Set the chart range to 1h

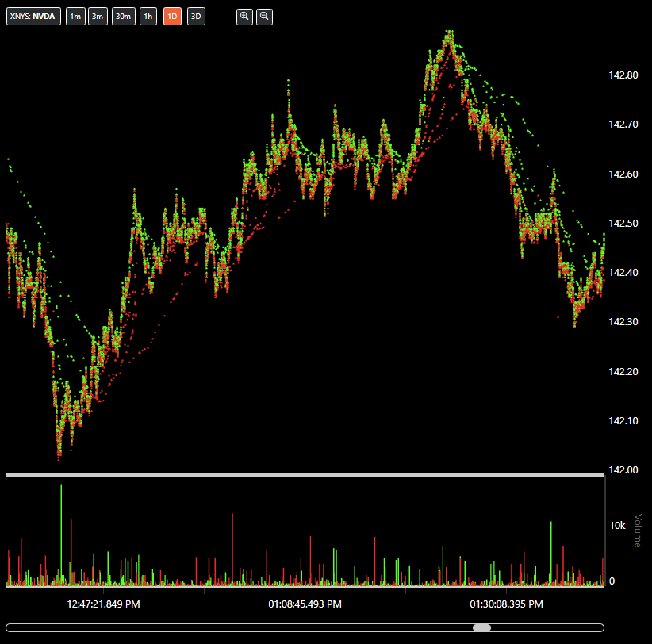pyautogui.click(x=148, y=17)
